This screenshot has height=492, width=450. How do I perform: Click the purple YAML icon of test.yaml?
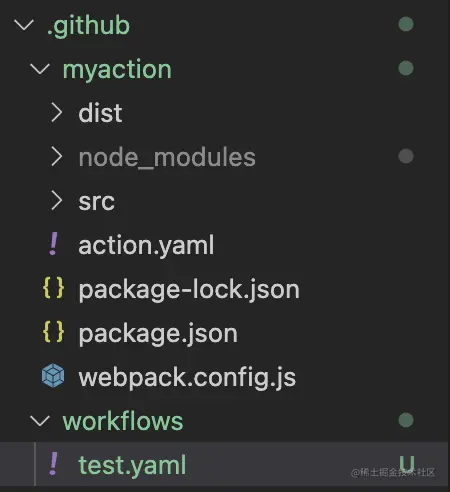click(x=53, y=464)
